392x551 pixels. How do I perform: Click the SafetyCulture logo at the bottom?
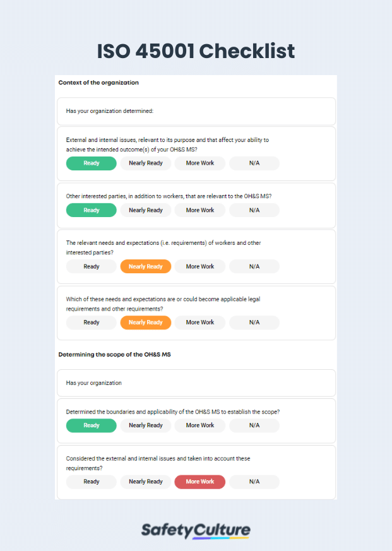tap(196, 530)
